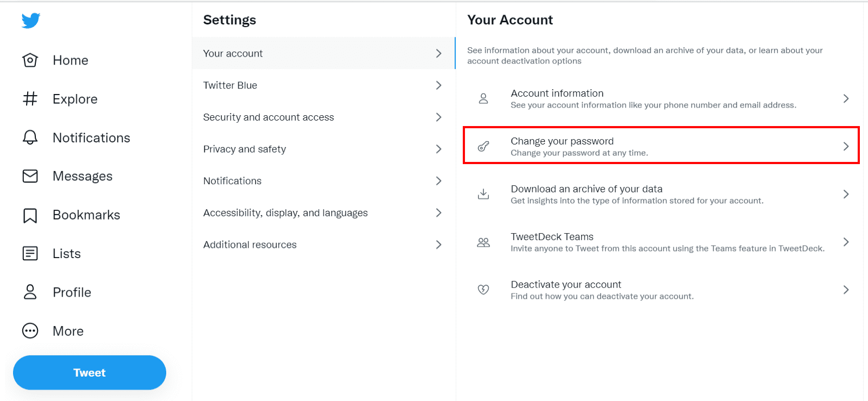Click the download icon beside archive of your data

(x=483, y=194)
